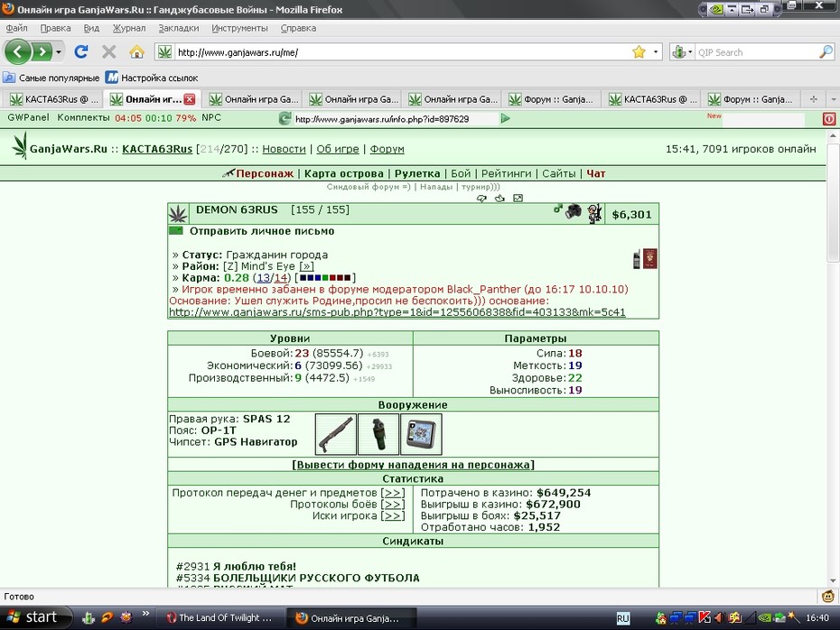
Task: Open Комплекты in the GWPanel toolbar
Action: [84, 117]
